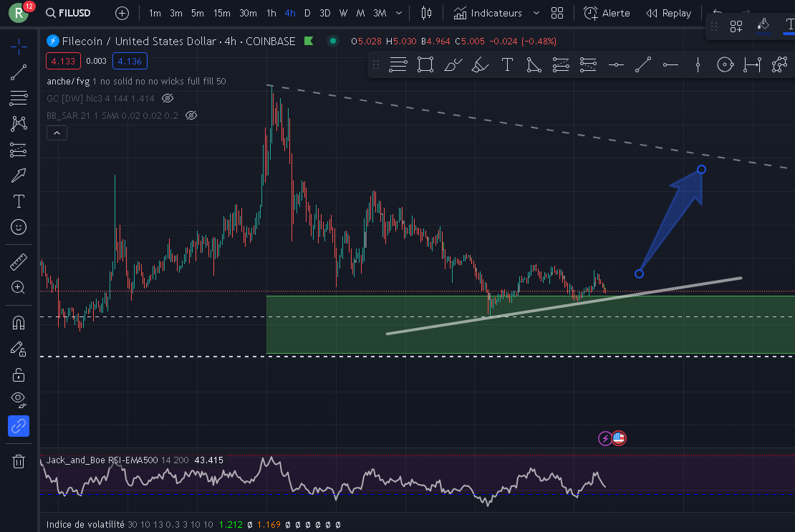This screenshot has width=795, height=532.
Task: Switch to the 1m timeframe
Action: tap(155, 13)
